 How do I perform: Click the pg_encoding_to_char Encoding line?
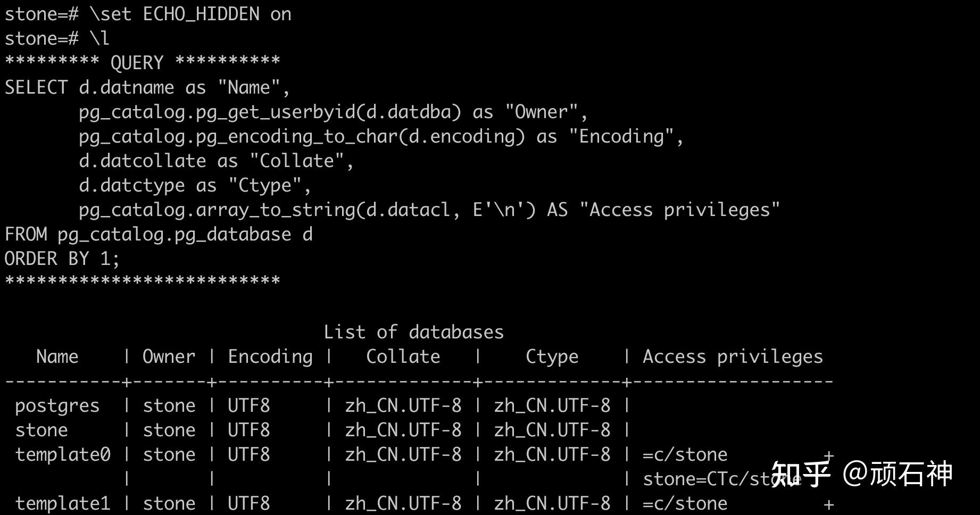[381, 137]
